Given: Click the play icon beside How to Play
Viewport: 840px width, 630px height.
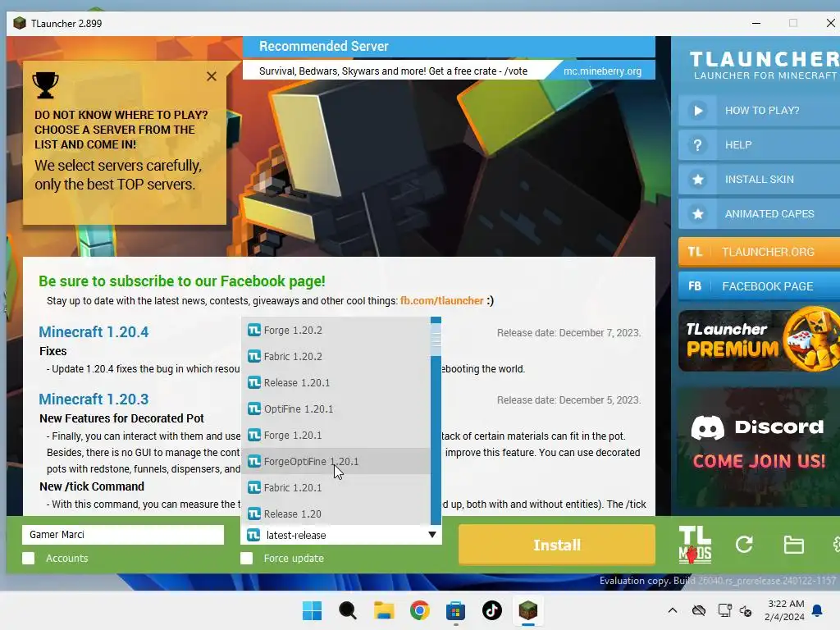Looking at the screenshot, I should pos(697,111).
